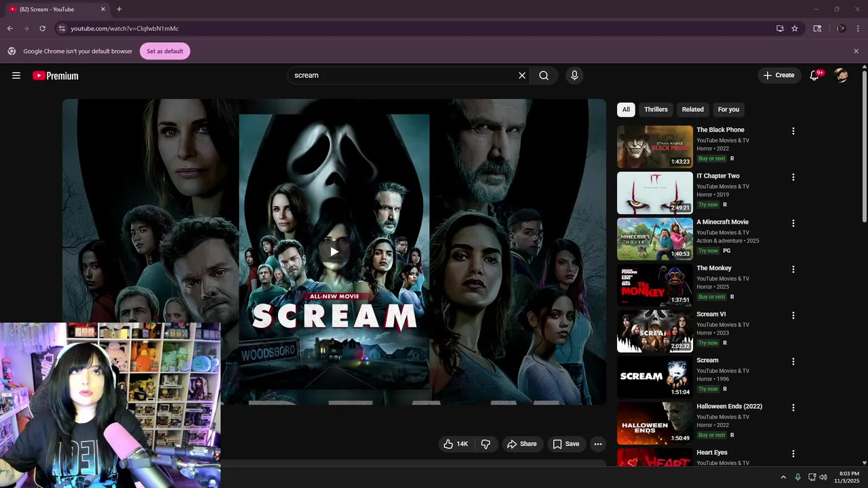This screenshot has width=868, height=488.
Task: Open YouTube notifications bell
Action: 814,75
